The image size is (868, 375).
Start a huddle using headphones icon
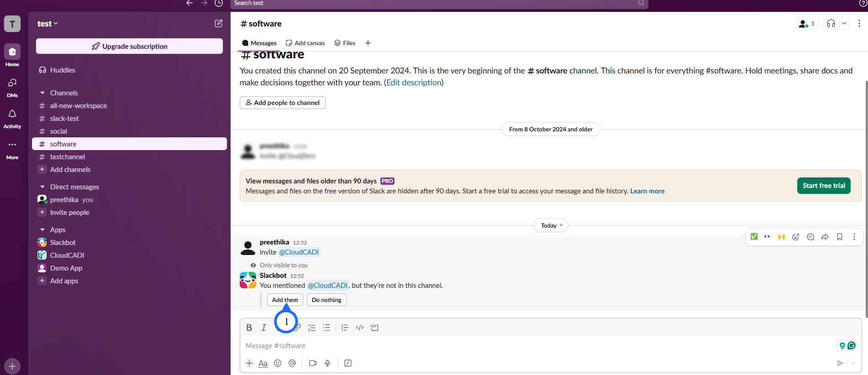click(831, 24)
